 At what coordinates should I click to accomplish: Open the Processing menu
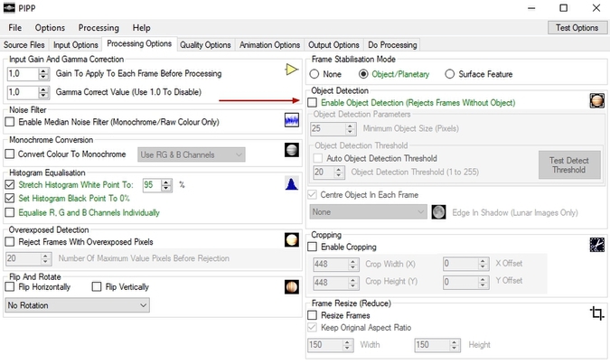(99, 28)
